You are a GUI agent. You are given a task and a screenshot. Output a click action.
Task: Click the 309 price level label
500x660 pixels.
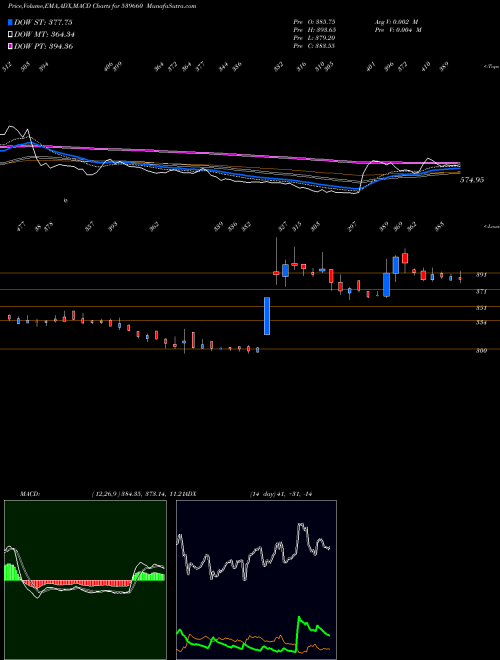pos(481,350)
